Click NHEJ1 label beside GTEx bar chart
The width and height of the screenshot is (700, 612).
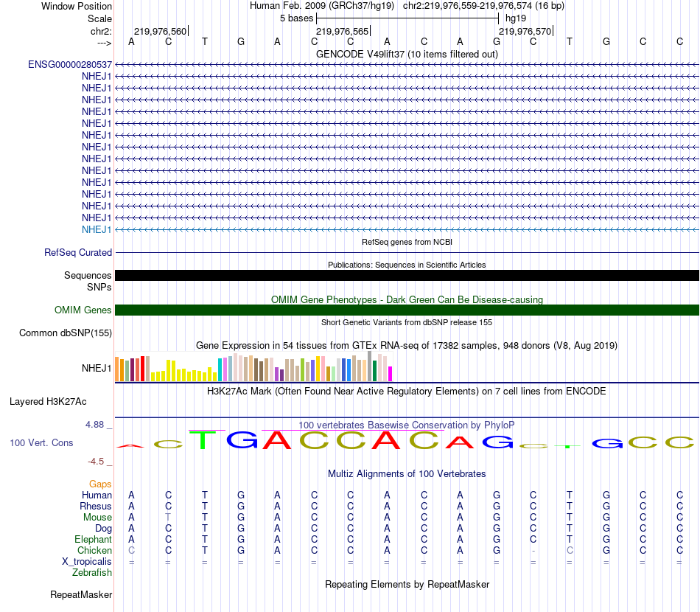point(97,368)
